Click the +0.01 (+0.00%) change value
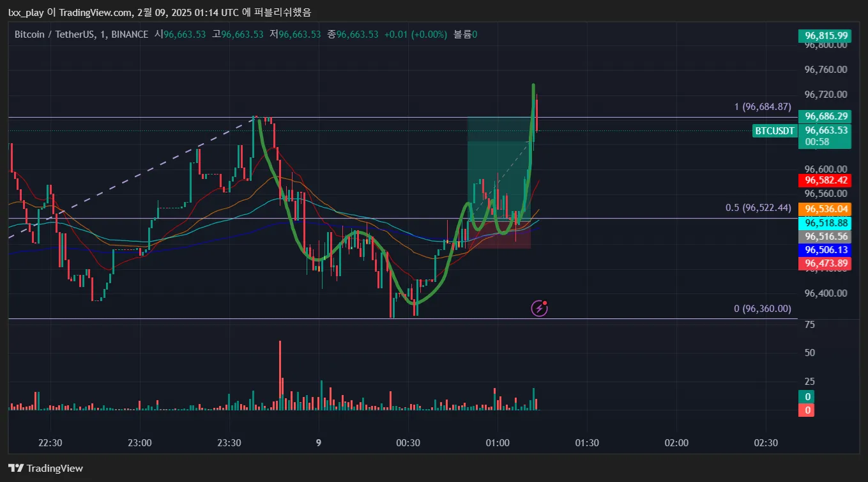 click(x=416, y=35)
